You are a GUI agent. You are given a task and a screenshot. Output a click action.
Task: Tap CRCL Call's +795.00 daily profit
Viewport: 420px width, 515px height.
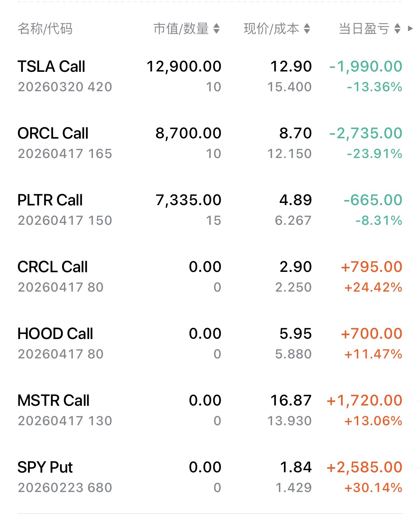pos(372,267)
